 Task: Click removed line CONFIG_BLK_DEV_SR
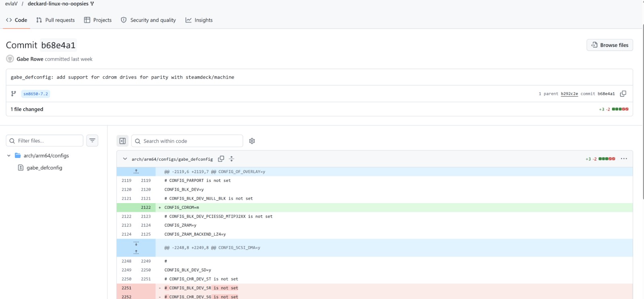[201, 288]
